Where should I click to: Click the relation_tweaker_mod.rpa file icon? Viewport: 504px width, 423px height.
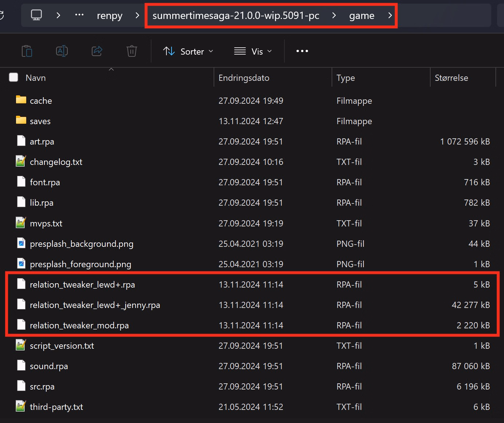(x=21, y=324)
